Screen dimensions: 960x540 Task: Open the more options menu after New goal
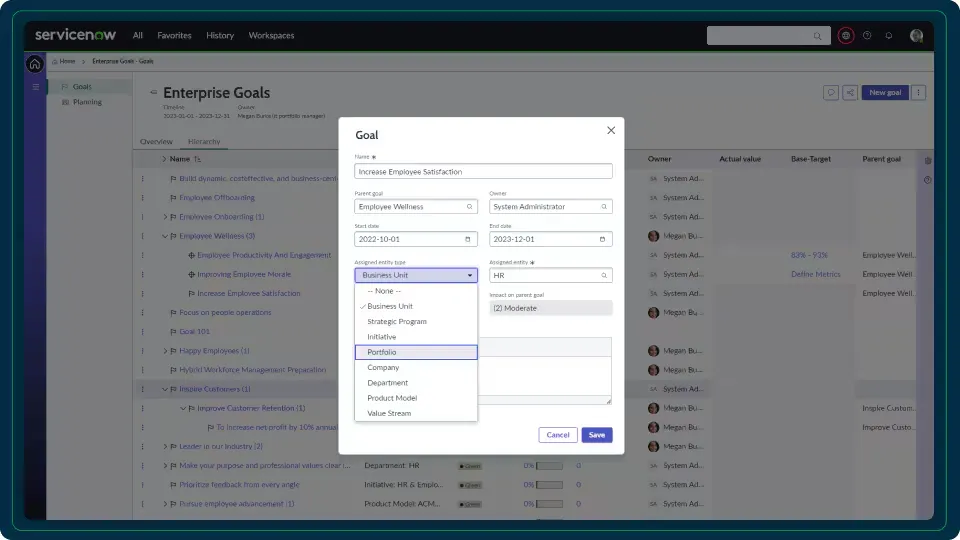(918, 92)
